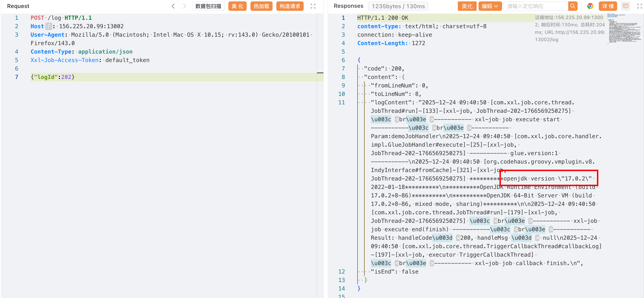Click the 构造请求 build request button

290,6
